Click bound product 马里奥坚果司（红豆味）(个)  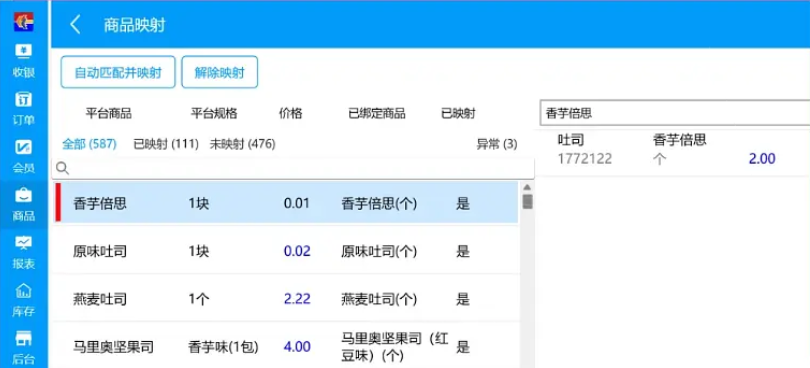pyautogui.click(x=395, y=347)
